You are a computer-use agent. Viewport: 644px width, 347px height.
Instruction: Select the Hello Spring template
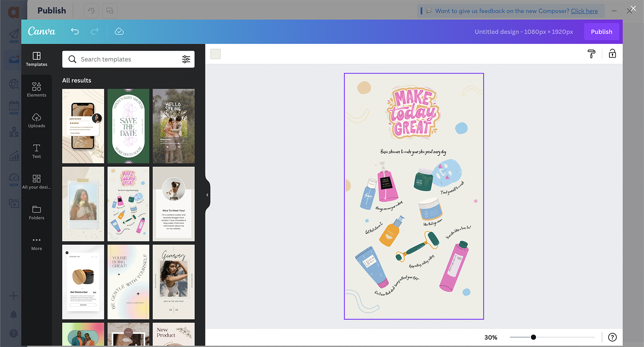click(173, 126)
